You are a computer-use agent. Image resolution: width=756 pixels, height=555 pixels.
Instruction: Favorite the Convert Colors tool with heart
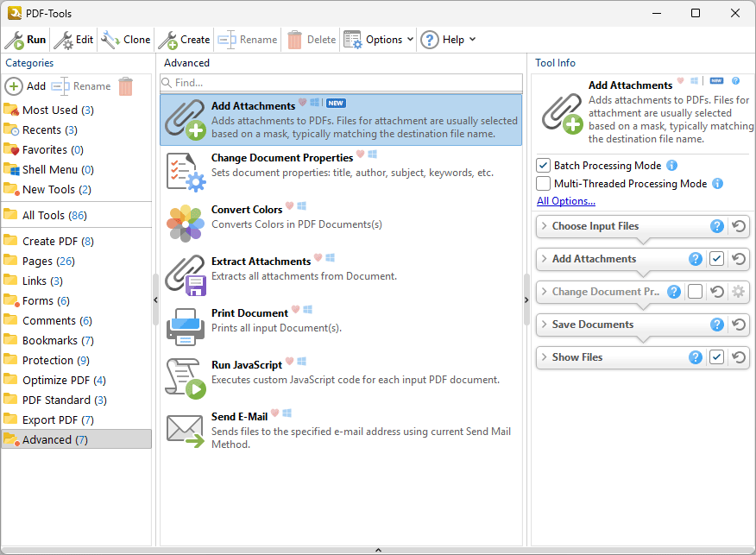[x=290, y=206]
